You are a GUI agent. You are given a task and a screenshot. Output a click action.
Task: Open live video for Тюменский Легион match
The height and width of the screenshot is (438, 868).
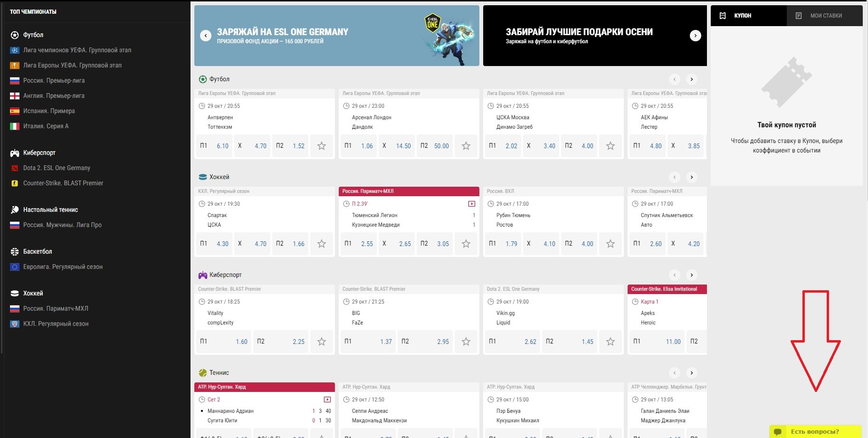pyautogui.click(x=471, y=204)
